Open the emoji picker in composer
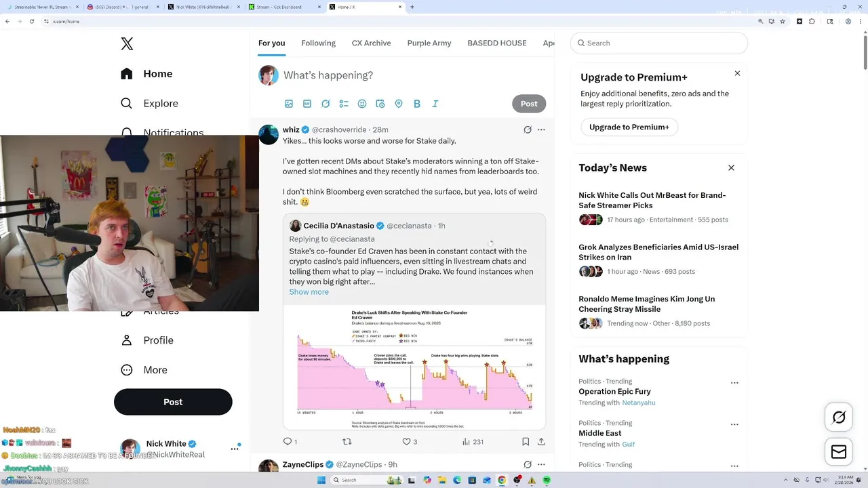Screen dimensions: 868x488 362,104
